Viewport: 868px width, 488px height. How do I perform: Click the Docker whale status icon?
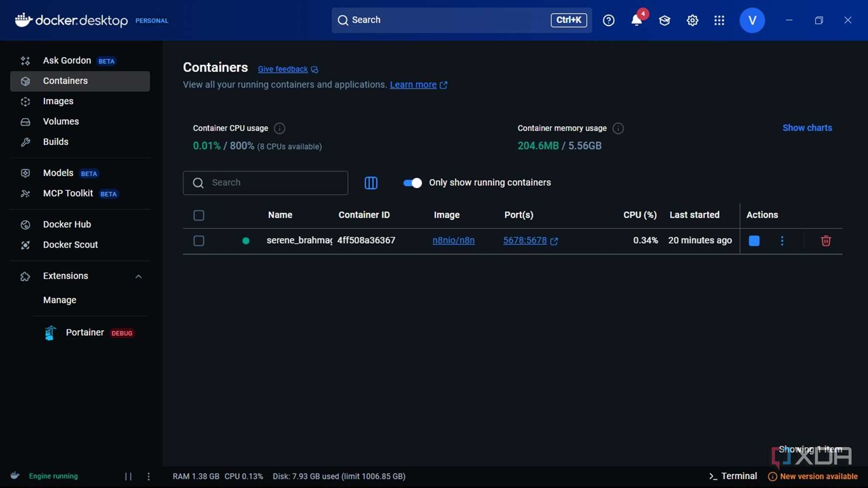[15, 476]
